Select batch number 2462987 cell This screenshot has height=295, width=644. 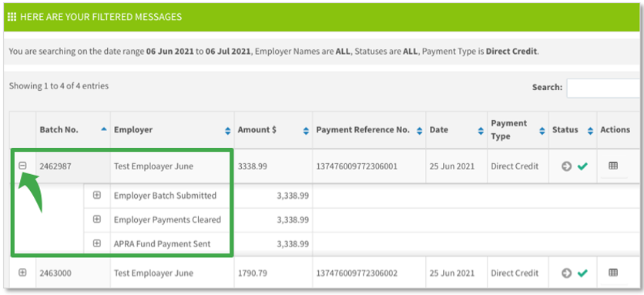point(72,166)
